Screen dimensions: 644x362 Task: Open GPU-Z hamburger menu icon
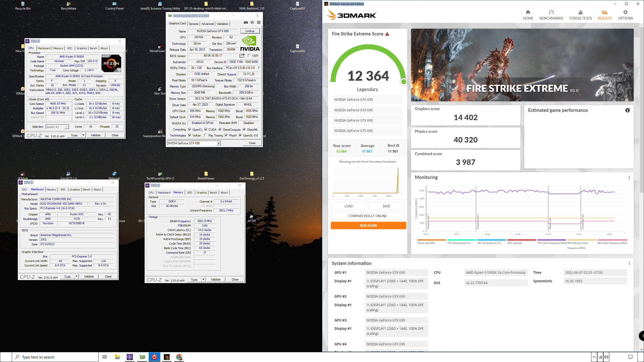(259, 23)
